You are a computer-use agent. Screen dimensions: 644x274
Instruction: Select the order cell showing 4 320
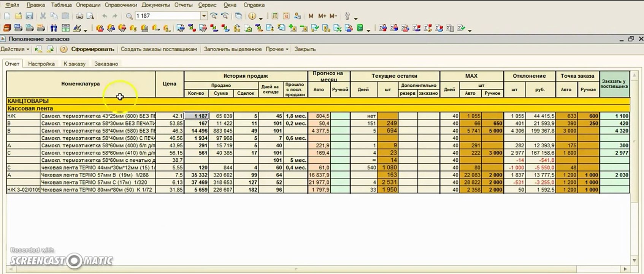[x=614, y=131]
